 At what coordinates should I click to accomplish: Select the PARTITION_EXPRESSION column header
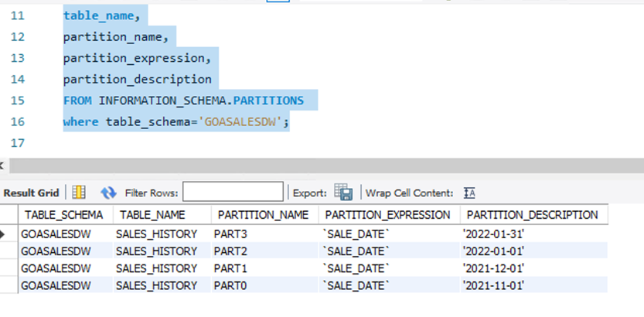[x=387, y=215]
